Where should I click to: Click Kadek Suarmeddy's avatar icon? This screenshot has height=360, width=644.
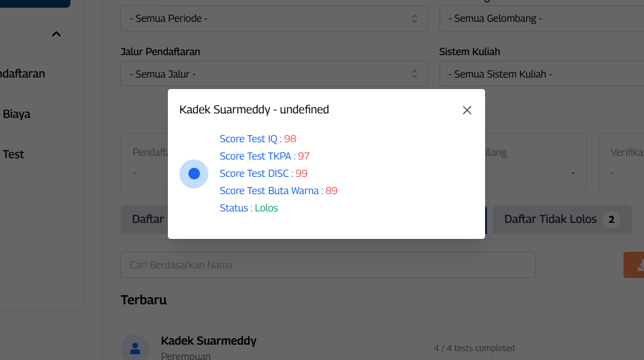(135, 348)
